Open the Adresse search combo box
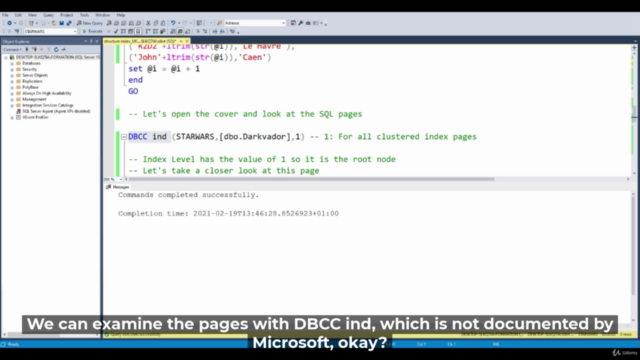The height and width of the screenshot is (360, 640). [255, 23]
